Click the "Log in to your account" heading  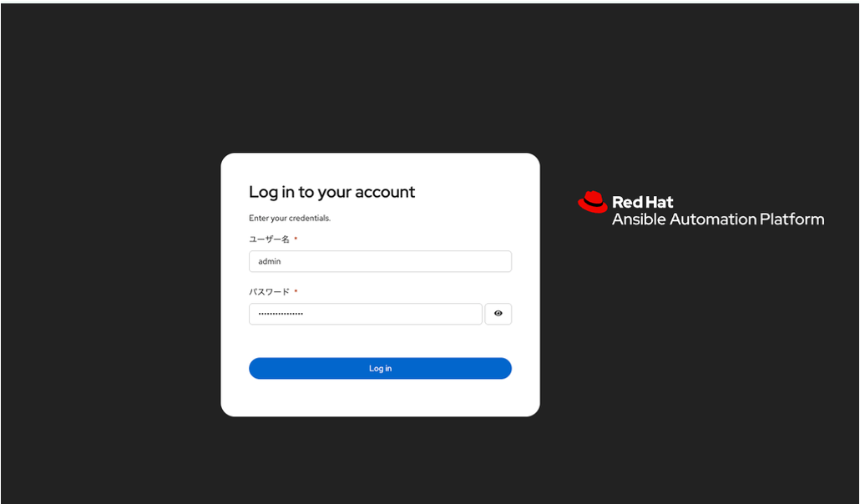[x=331, y=192]
